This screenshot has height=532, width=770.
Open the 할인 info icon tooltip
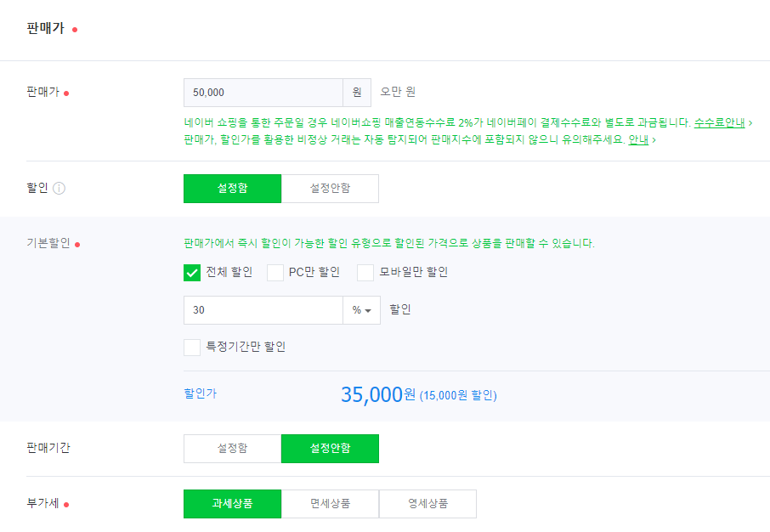pyautogui.click(x=59, y=188)
